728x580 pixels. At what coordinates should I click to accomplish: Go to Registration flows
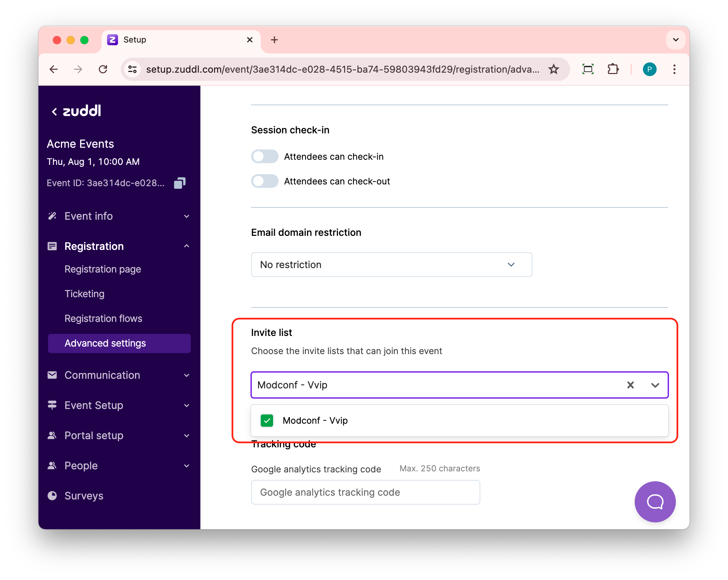point(103,318)
